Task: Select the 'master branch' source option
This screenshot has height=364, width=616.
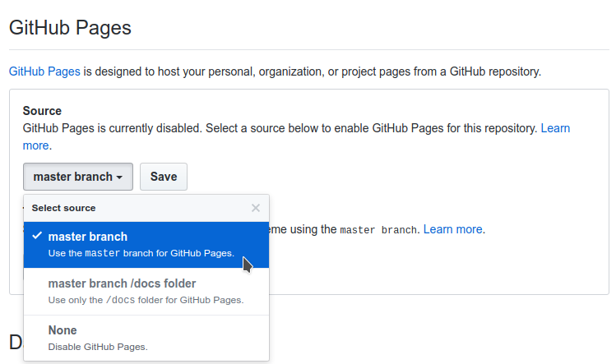Action: (88, 237)
